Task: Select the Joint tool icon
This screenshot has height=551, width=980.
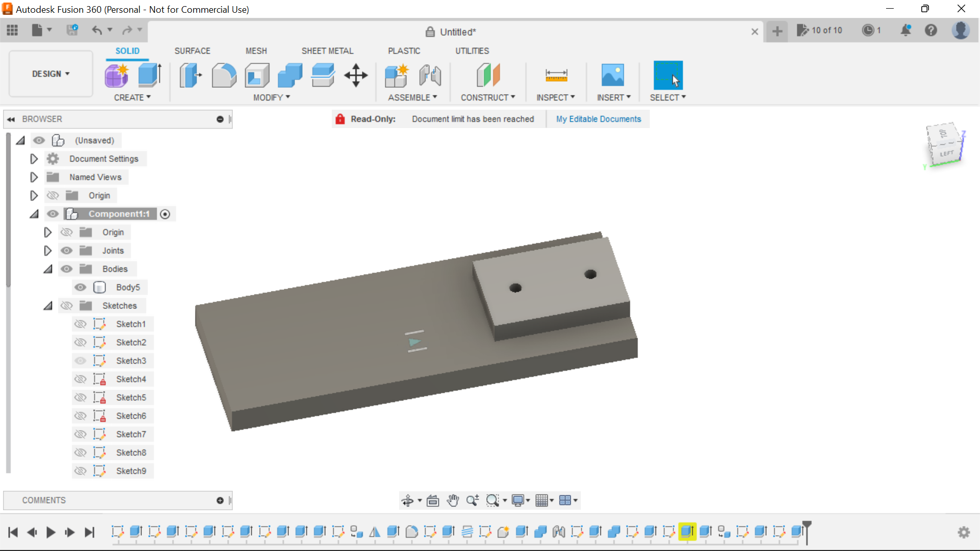Action: (430, 76)
